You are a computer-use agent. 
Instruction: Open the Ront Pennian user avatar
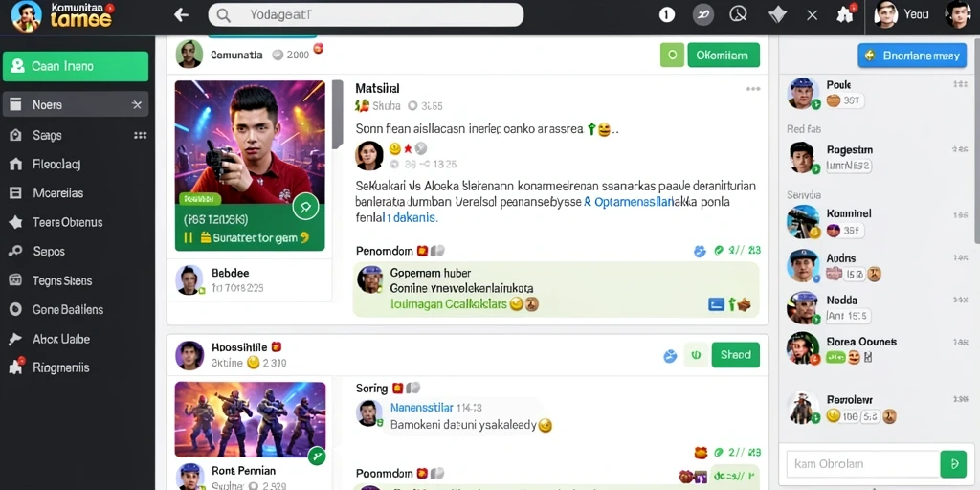tap(189, 477)
